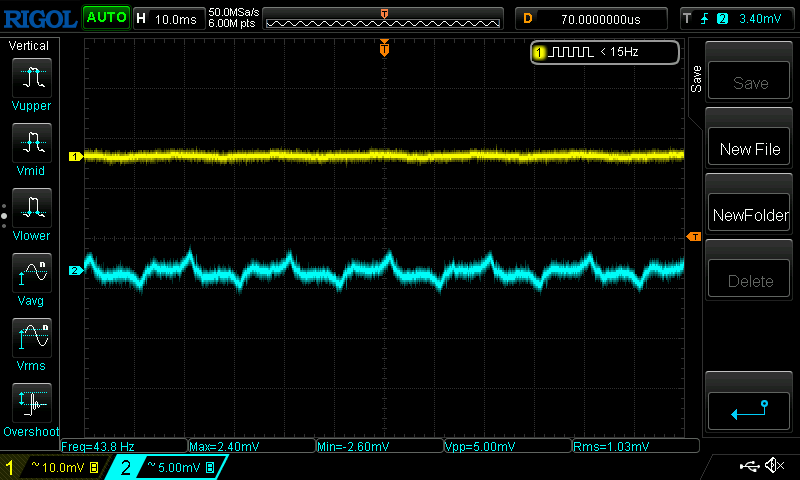Click the menu page scroll dots indicator

(4, 216)
